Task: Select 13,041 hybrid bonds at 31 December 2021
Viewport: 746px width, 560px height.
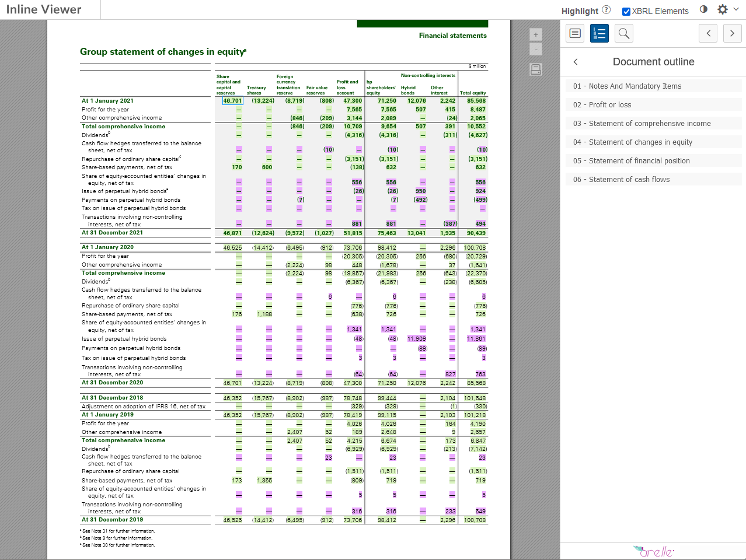Action: [x=417, y=233]
